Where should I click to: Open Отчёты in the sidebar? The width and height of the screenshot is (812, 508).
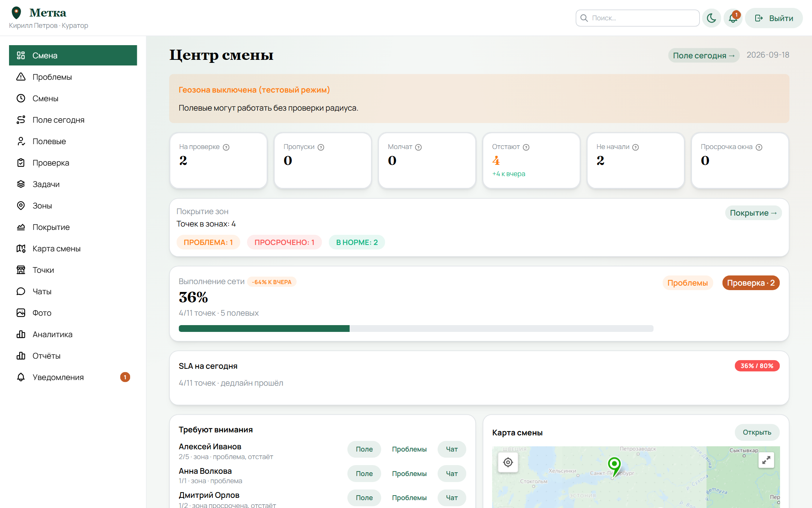pyautogui.click(x=73, y=356)
